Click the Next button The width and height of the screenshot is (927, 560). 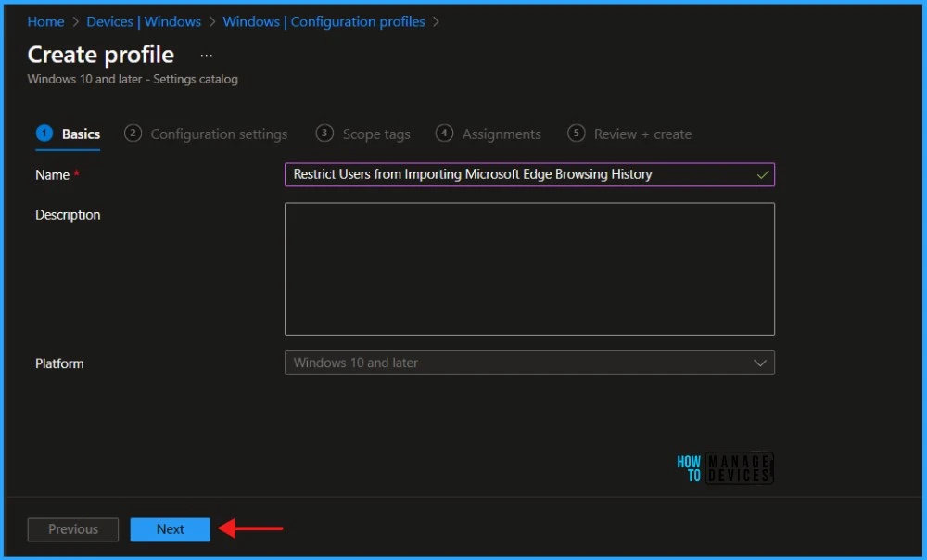(x=171, y=529)
